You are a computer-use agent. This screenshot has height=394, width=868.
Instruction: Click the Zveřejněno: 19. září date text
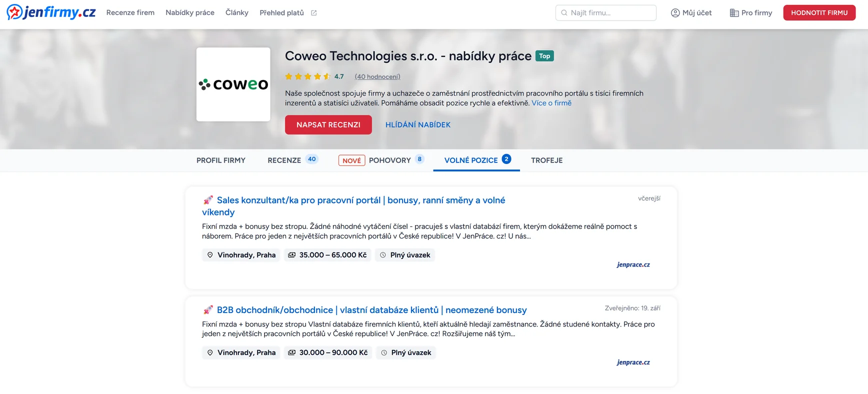632,308
